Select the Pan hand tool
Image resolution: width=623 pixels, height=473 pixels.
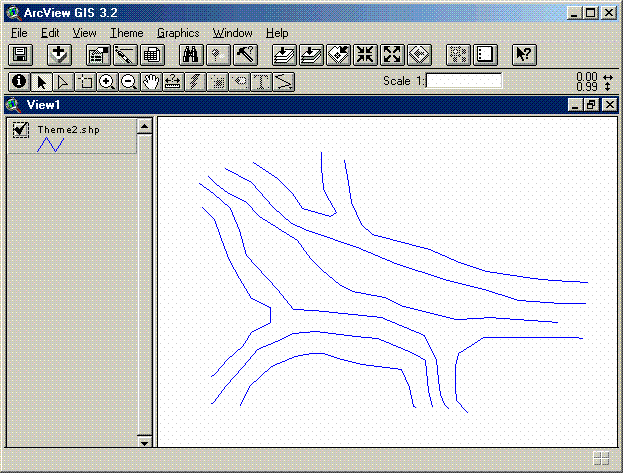click(x=151, y=82)
